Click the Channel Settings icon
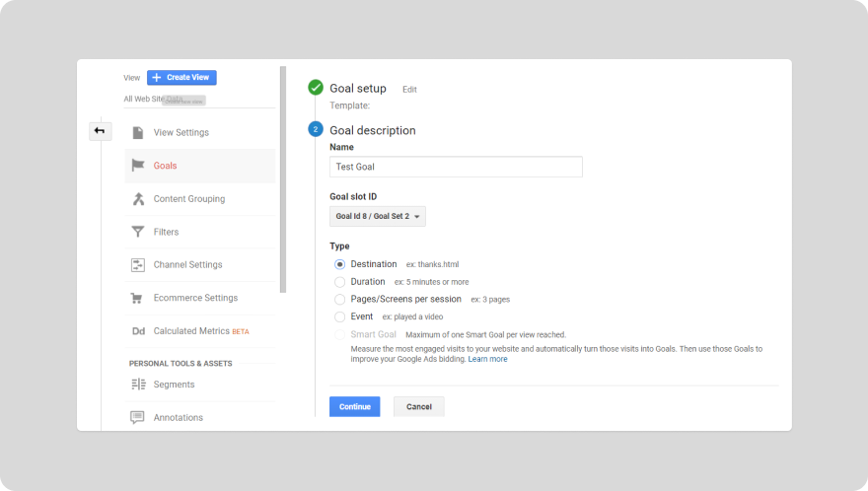 point(138,265)
